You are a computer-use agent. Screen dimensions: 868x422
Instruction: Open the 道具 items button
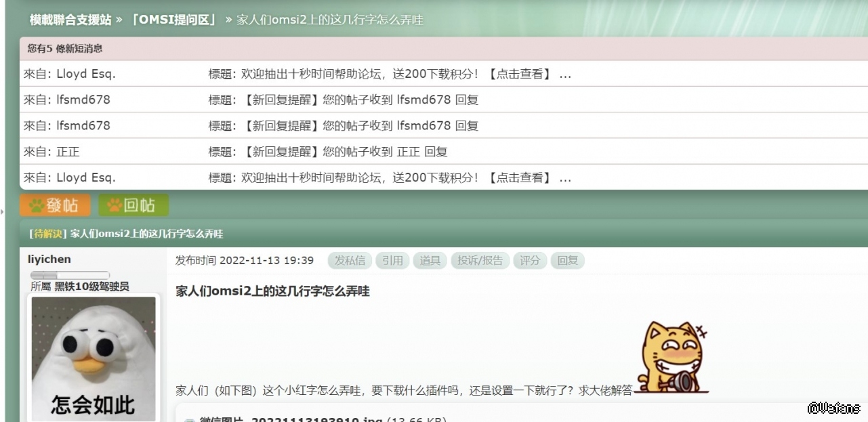(x=430, y=261)
